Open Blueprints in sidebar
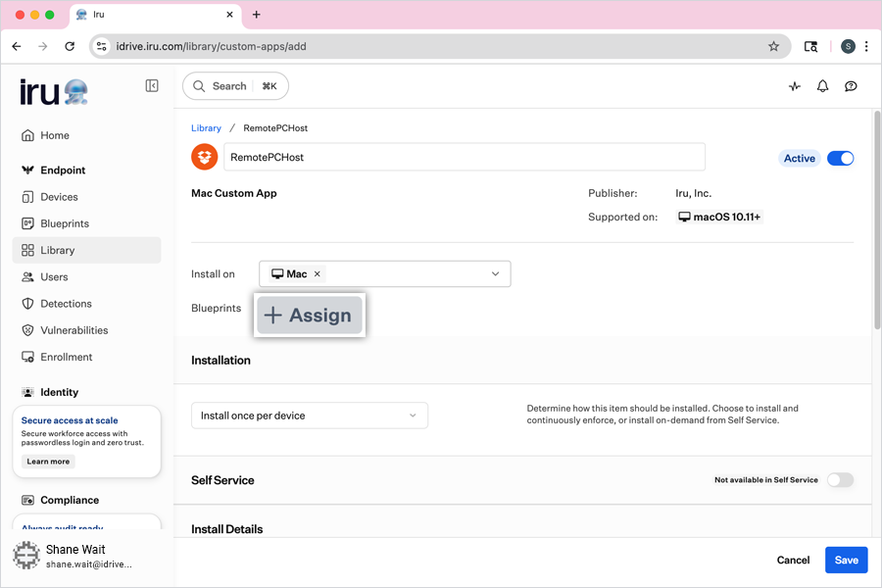This screenshot has width=882, height=588. click(64, 223)
